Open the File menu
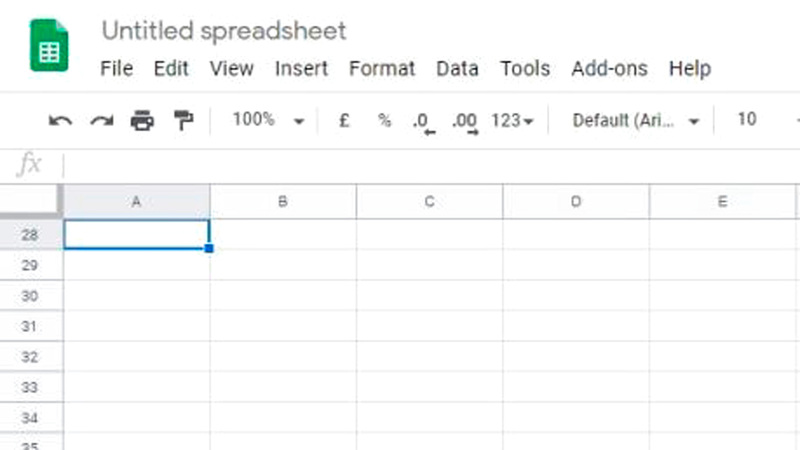This screenshot has width=800, height=450. click(x=117, y=69)
